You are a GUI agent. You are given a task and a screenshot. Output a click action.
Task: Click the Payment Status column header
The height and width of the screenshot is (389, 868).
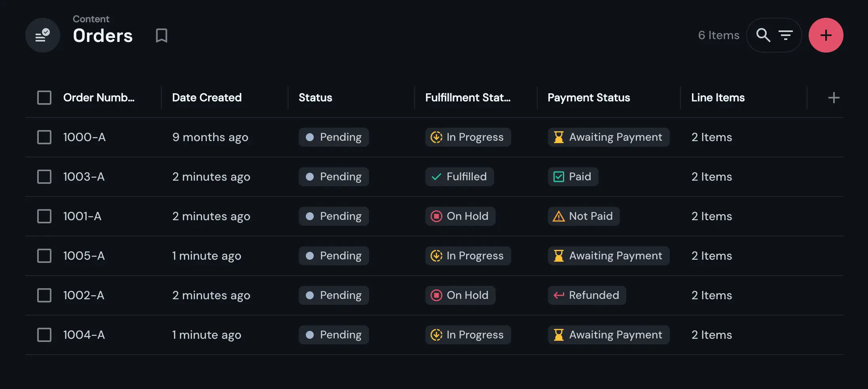click(x=589, y=97)
